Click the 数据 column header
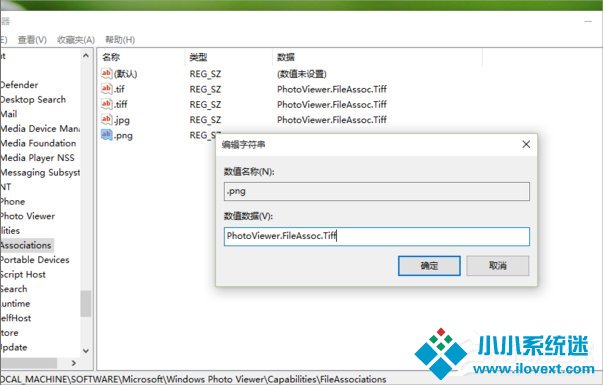The height and width of the screenshot is (385, 603). point(286,57)
